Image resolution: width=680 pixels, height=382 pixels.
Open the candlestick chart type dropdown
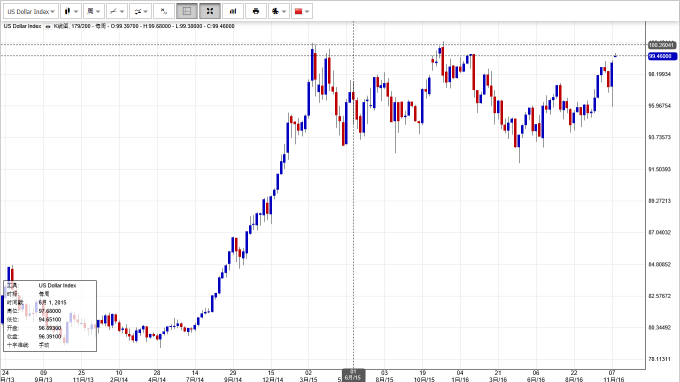(x=71, y=11)
